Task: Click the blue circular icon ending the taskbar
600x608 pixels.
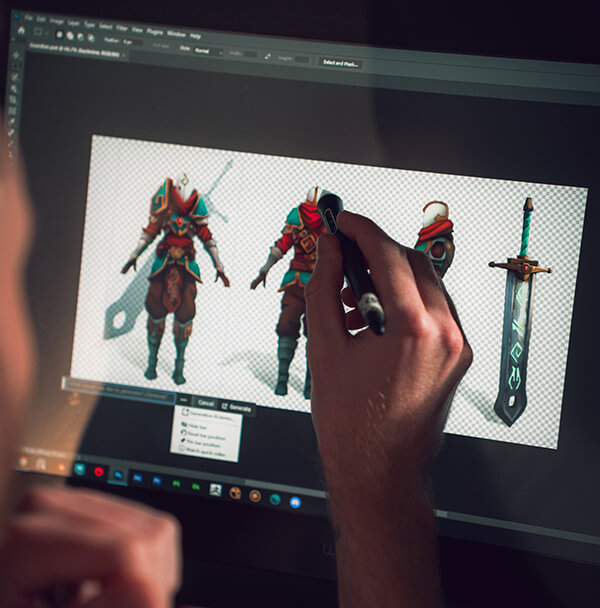Action: (295, 503)
